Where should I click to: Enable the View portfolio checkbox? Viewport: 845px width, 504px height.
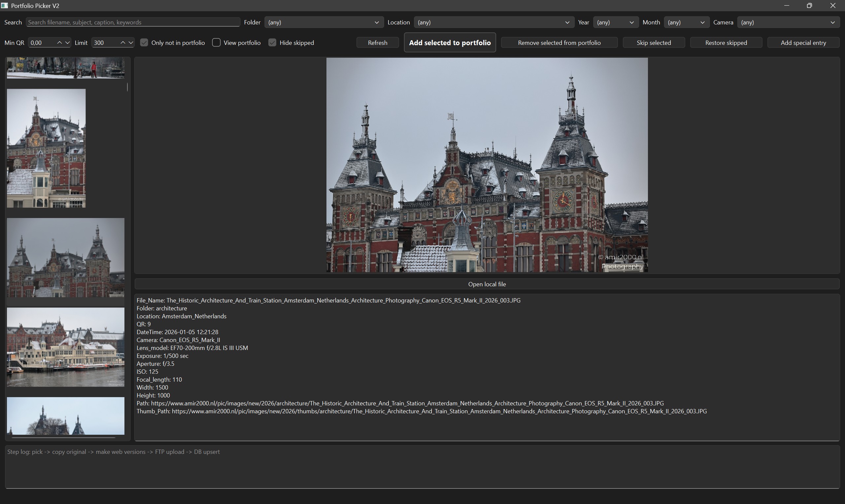pyautogui.click(x=217, y=43)
